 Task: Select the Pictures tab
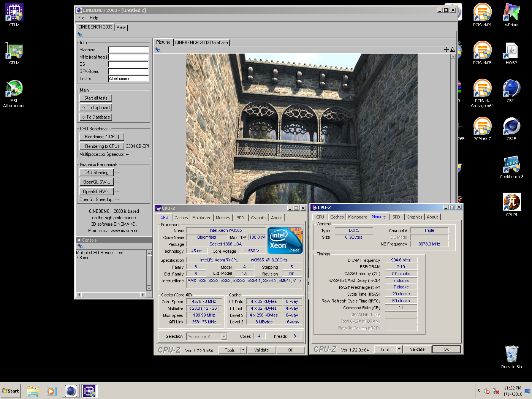(163, 42)
